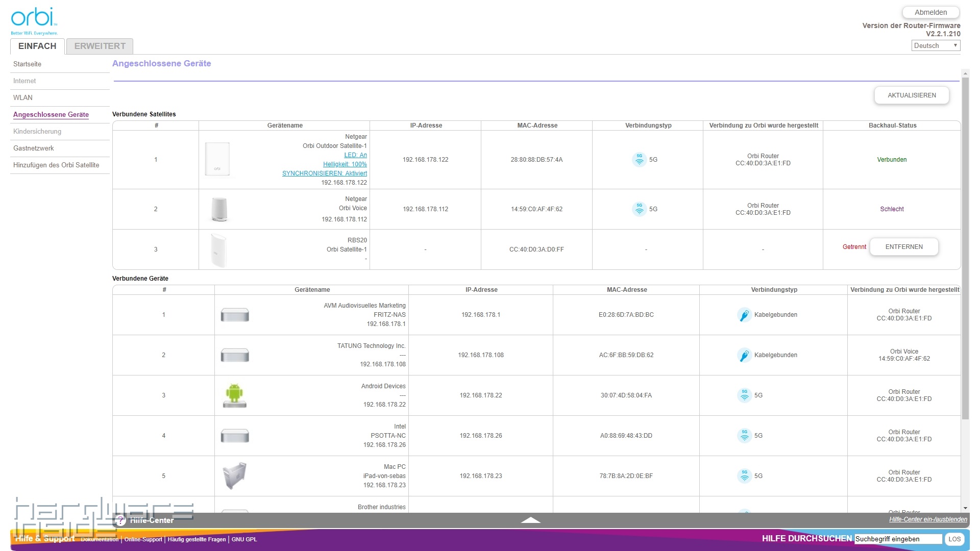980x551 pixels.
Task: Click MAC address 78:7B:8A:2D:0E:BF
Action: (626, 476)
